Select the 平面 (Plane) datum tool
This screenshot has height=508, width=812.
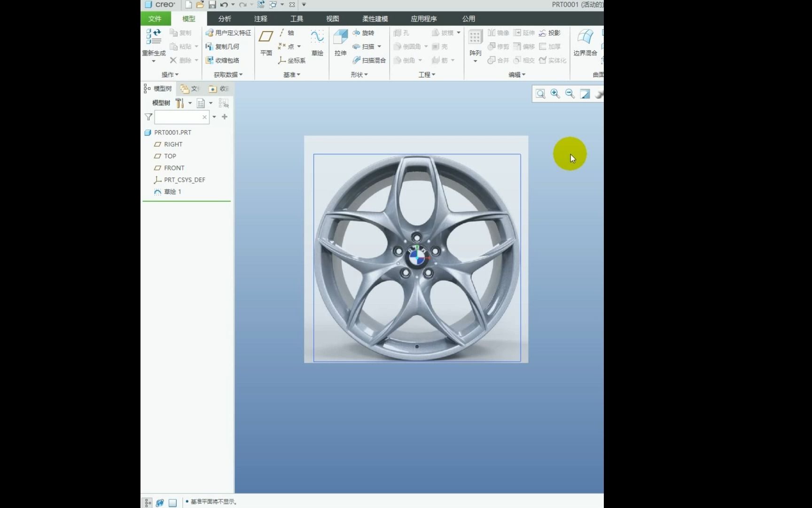click(266, 42)
